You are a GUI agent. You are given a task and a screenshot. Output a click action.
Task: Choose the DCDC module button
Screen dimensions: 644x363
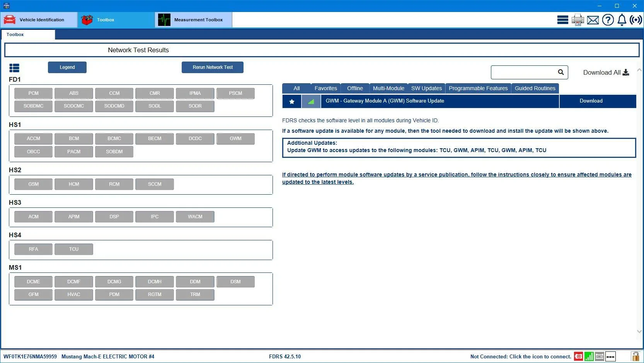195,139
